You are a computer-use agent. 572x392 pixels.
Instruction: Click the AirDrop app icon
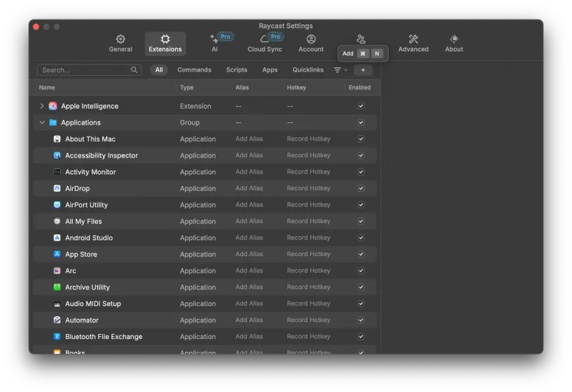(57, 188)
